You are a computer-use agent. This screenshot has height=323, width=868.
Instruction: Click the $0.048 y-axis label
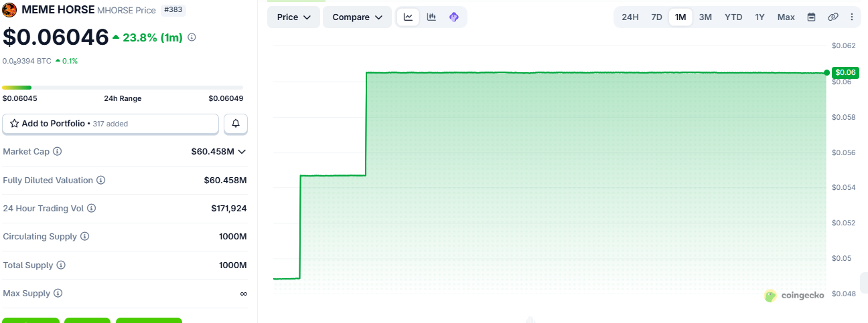(844, 294)
